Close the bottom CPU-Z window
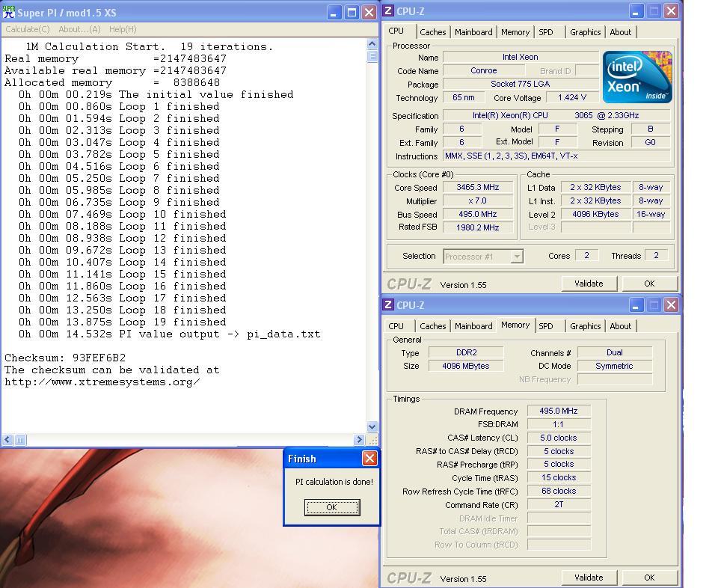718x588 pixels. coord(672,305)
